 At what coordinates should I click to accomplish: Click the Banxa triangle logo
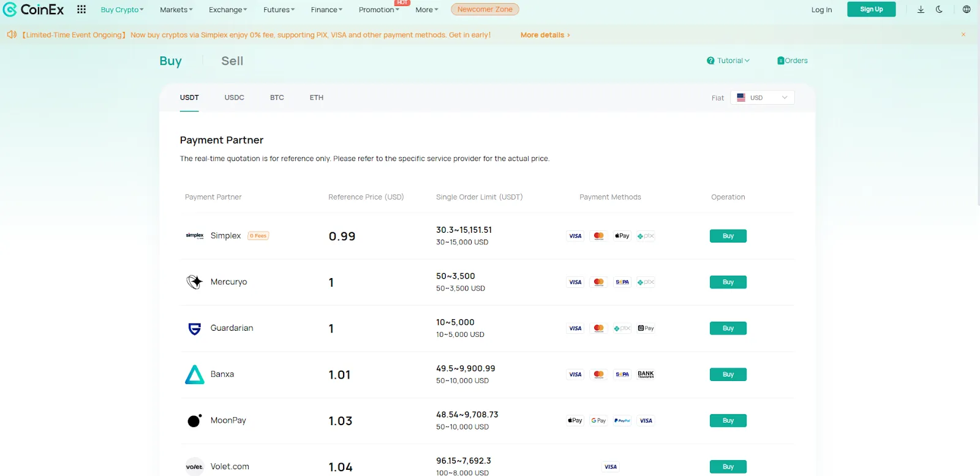(x=195, y=374)
